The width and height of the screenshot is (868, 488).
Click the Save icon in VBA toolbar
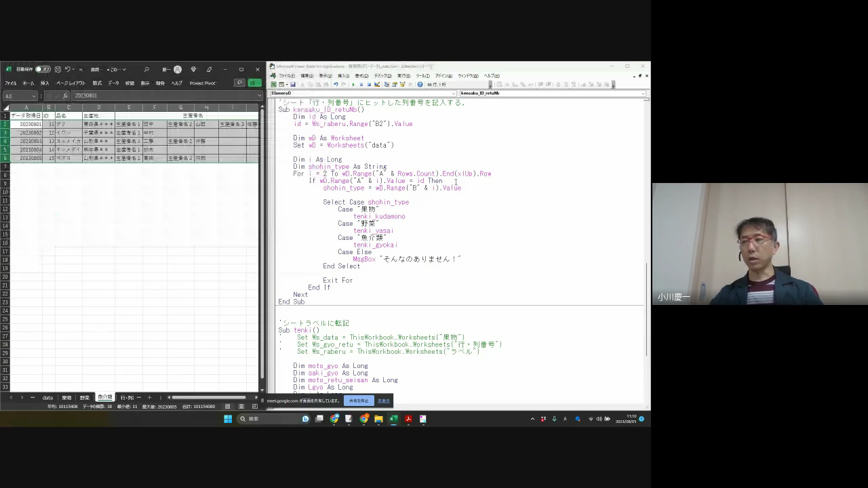pos(293,85)
